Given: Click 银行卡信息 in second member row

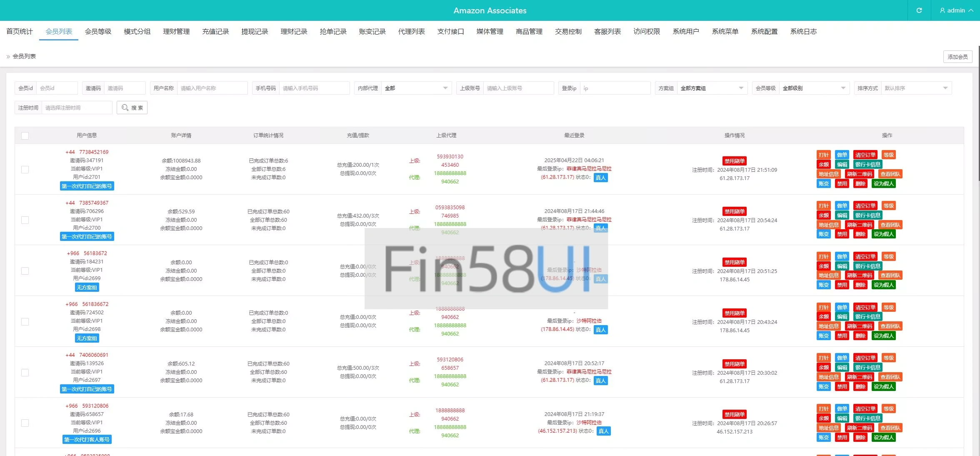Looking at the screenshot, I should [x=867, y=215].
